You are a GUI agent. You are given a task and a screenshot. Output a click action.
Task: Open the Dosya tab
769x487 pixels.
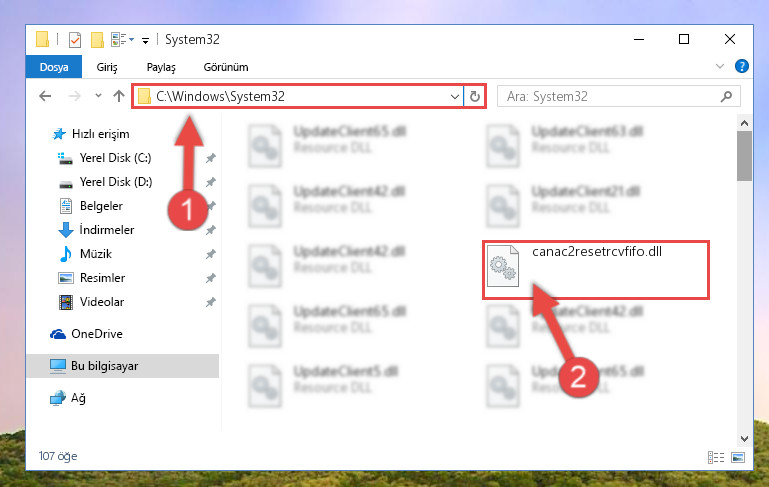pyautogui.click(x=54, y=67)
